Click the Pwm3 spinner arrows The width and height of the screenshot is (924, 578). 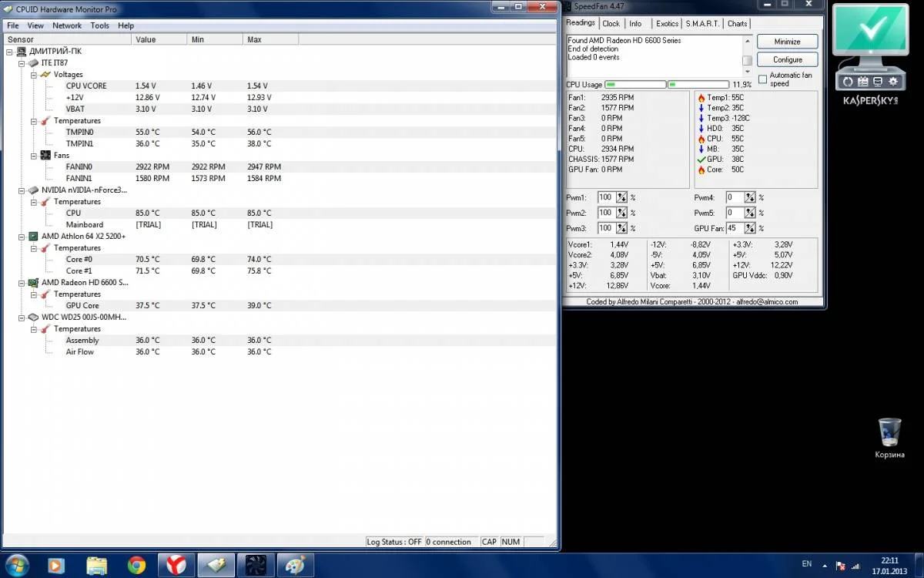click(x=621, y=228)
